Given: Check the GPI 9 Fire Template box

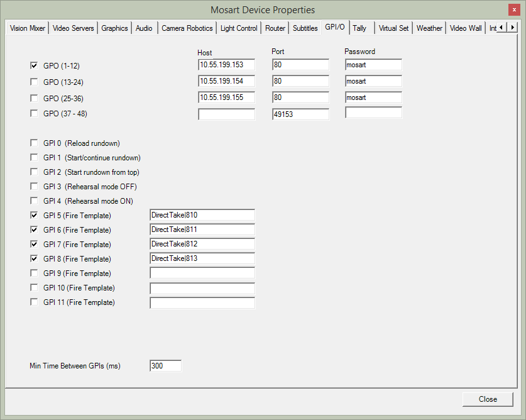Looking at the screenshot, I should [x=34, y=274].
